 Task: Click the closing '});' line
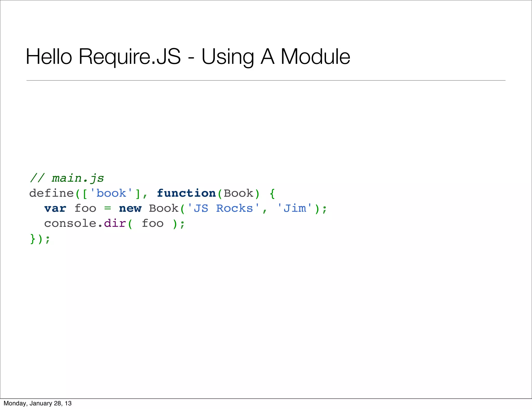[x=40, y=239]
